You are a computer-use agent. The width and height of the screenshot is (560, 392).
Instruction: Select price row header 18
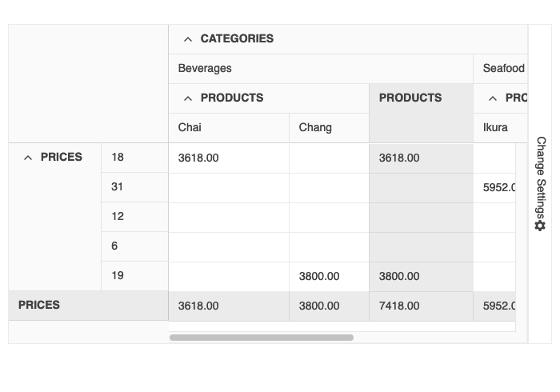(118, 158)
